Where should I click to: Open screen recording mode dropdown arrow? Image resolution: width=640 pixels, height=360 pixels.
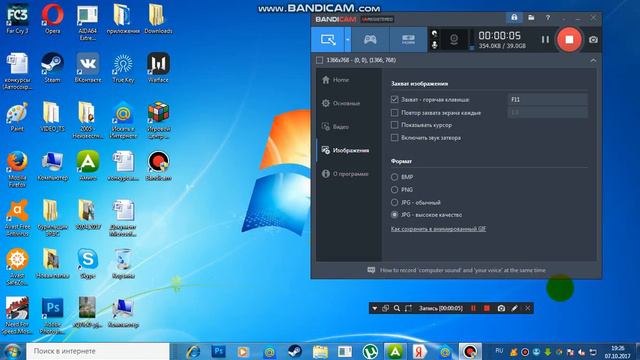[348, 40]
